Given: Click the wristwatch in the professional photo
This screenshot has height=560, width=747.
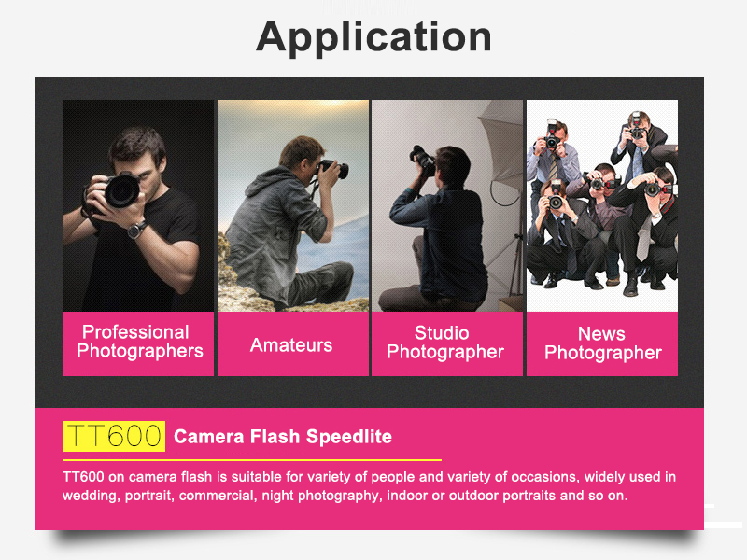Looking at the screenshot, I should point(136,230).
